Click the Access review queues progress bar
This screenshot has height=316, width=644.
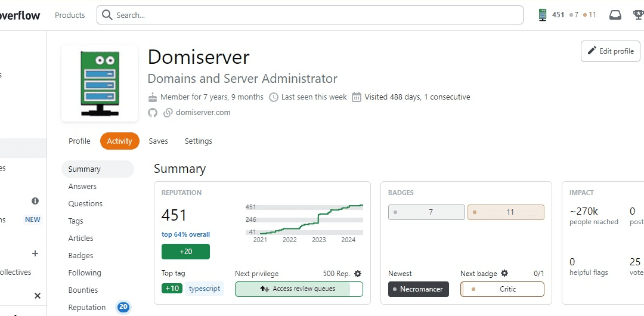coord(299,289)
